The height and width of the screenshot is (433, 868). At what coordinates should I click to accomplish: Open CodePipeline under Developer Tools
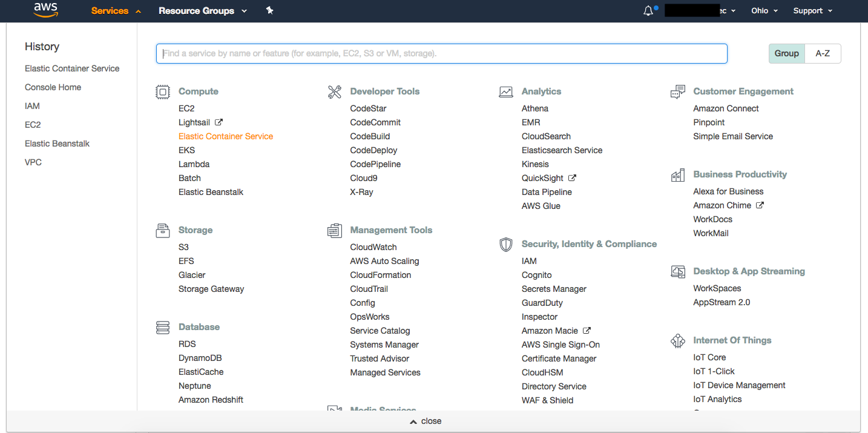click(375, 164)
